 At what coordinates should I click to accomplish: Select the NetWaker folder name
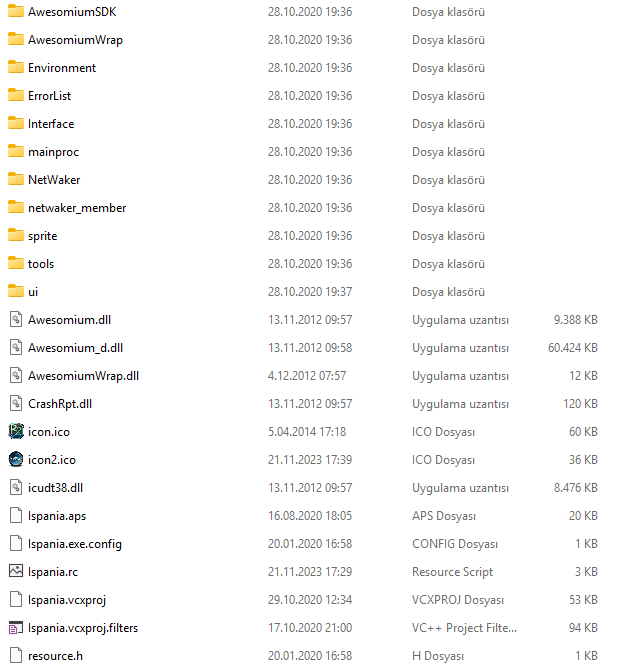pos(54,180)
